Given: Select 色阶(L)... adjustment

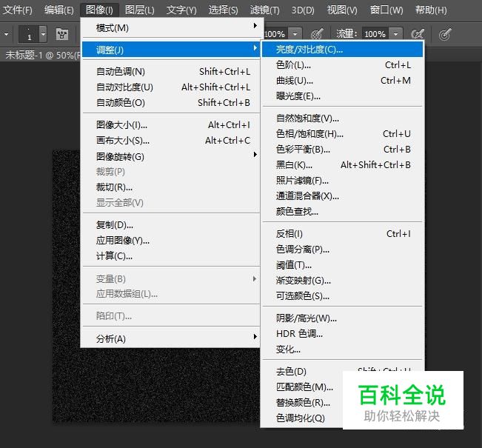Looking at the screenshot, I should [343, 65].
